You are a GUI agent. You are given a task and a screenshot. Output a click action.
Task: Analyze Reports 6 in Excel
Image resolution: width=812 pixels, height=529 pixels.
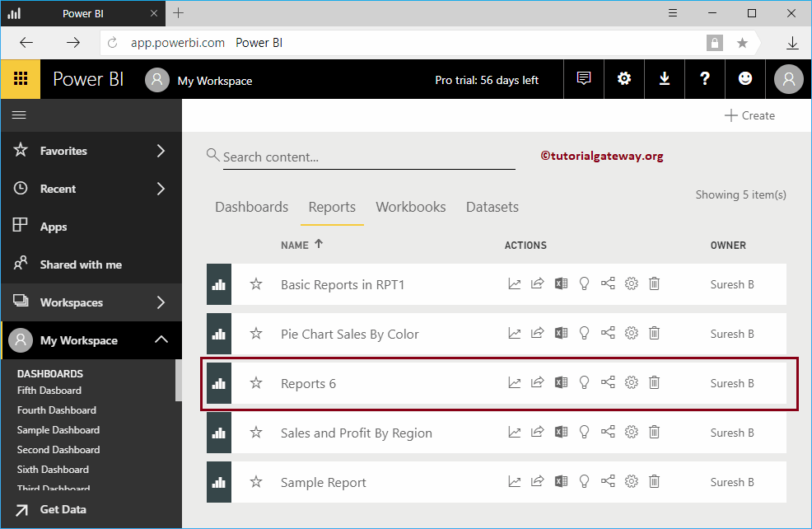pyautogui.click(x=561, y=382)
